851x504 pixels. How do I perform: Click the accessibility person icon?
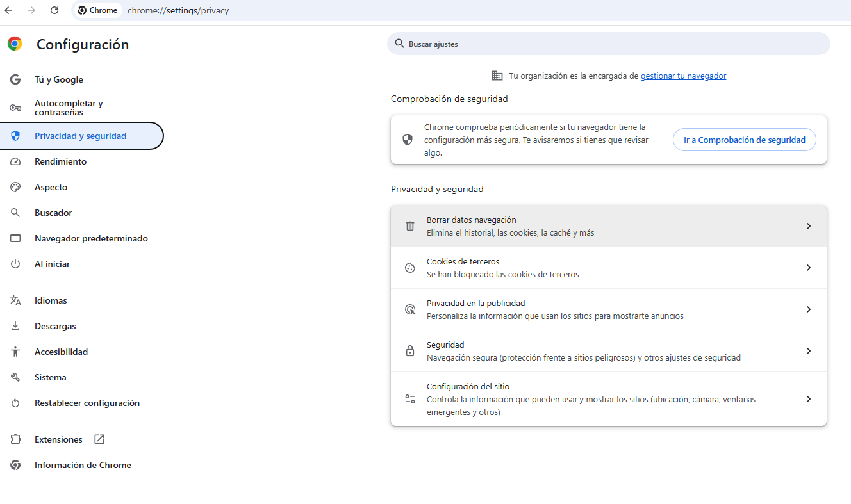coord(15,352)
